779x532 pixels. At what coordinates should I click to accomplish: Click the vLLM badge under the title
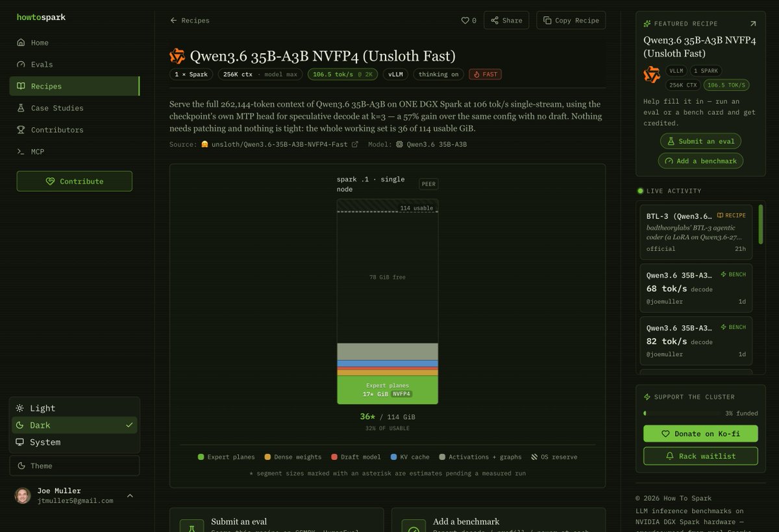[395, 75]
